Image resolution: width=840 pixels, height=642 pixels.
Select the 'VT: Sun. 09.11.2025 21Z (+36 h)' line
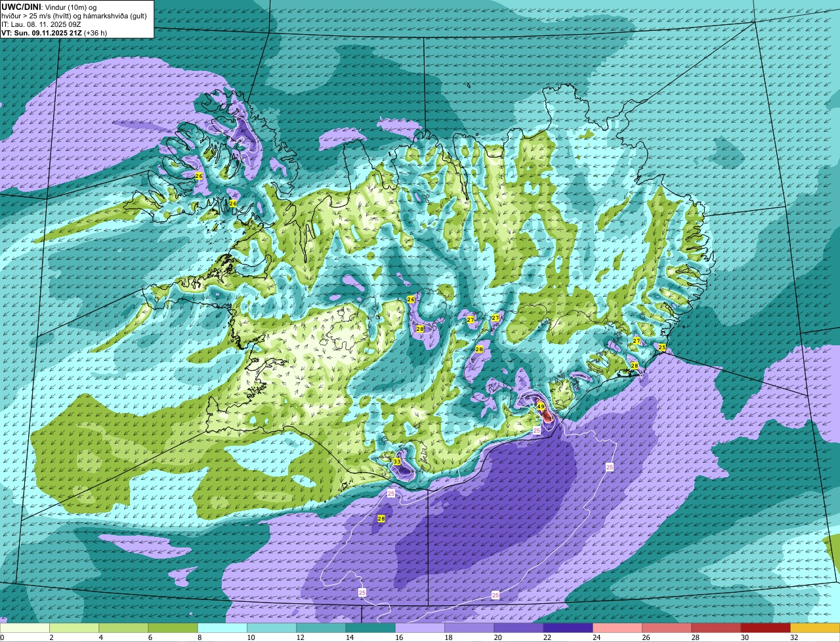(x=54, y=32)
